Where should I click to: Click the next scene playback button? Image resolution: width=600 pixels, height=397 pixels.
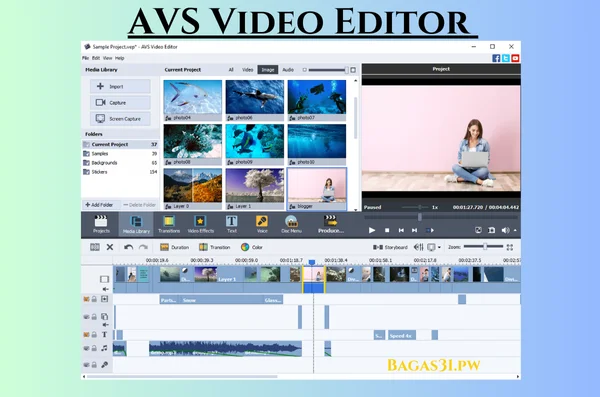pos(430,230)
